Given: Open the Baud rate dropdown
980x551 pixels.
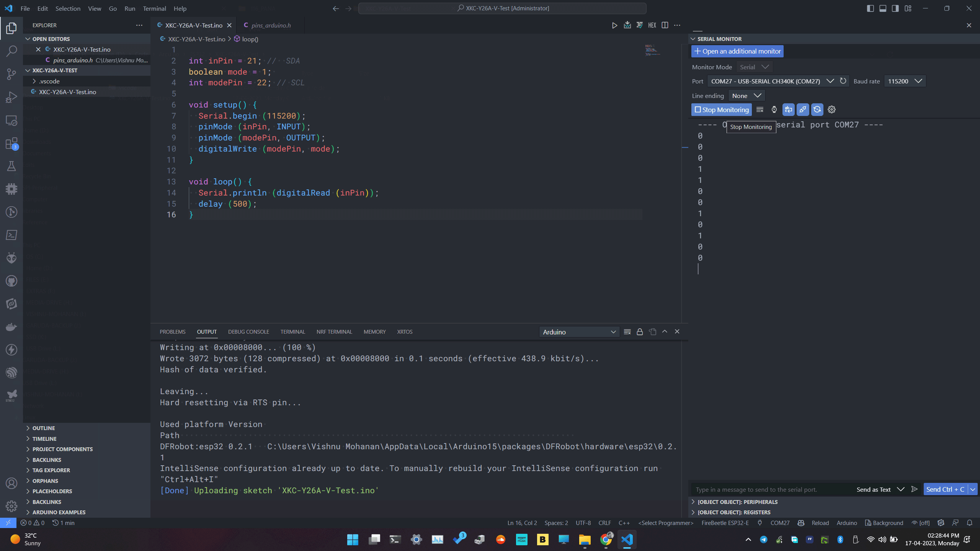Looking at the screenshot, I should 905,81.
